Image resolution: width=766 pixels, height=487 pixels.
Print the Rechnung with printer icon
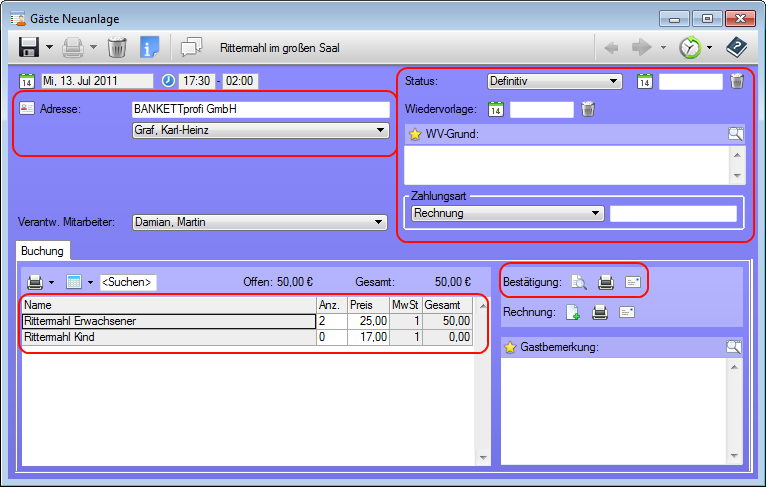tap(600, 312)
